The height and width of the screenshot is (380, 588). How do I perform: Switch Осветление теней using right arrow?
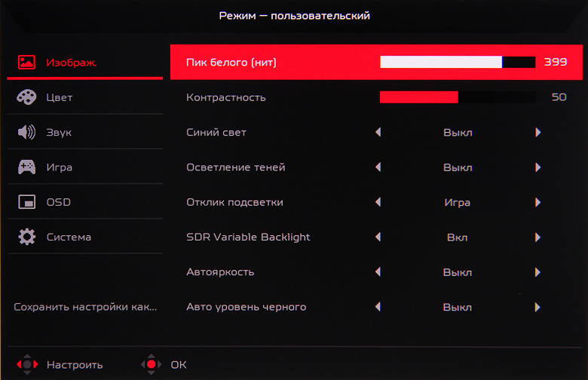pos(538,167)
